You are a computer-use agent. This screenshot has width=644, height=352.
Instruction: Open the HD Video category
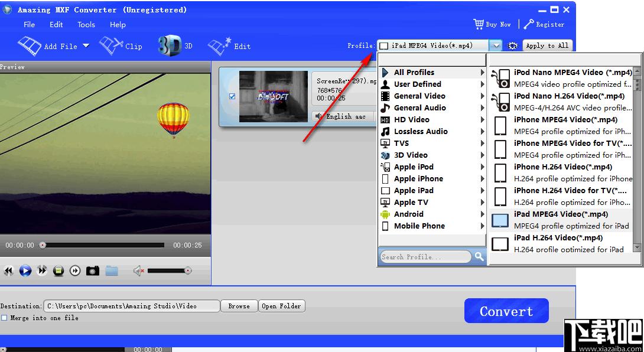(x=432, y=120)
